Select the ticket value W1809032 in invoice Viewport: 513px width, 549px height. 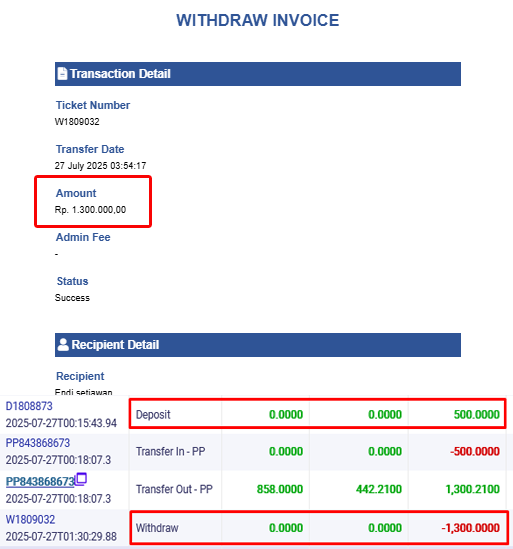77,121
